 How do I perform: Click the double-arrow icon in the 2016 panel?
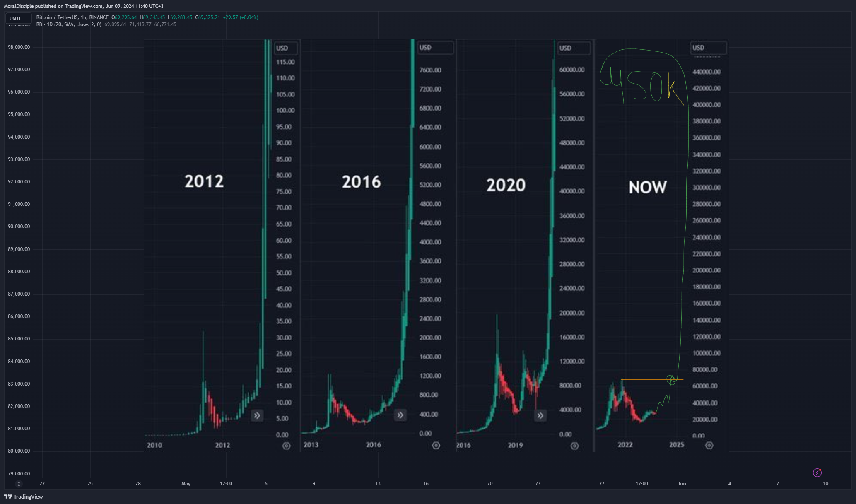pos(400,415)
